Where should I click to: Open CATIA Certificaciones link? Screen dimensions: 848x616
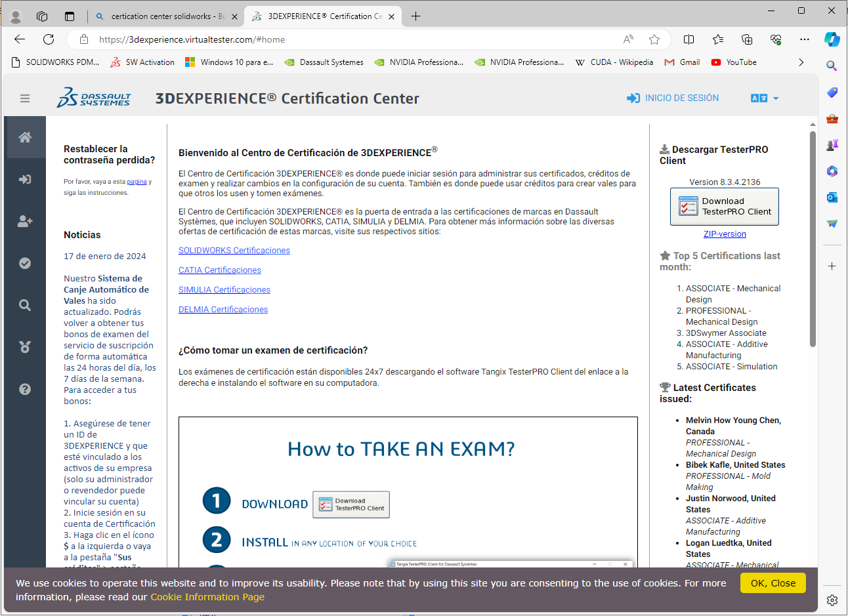click(x=220, y=270)
